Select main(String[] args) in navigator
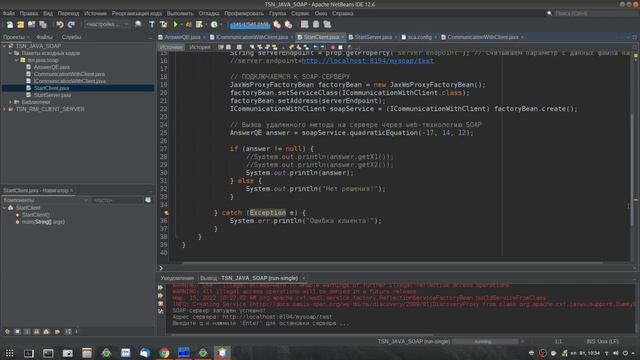The width and height of the screenshot is (640, 360). coord(43,222)
